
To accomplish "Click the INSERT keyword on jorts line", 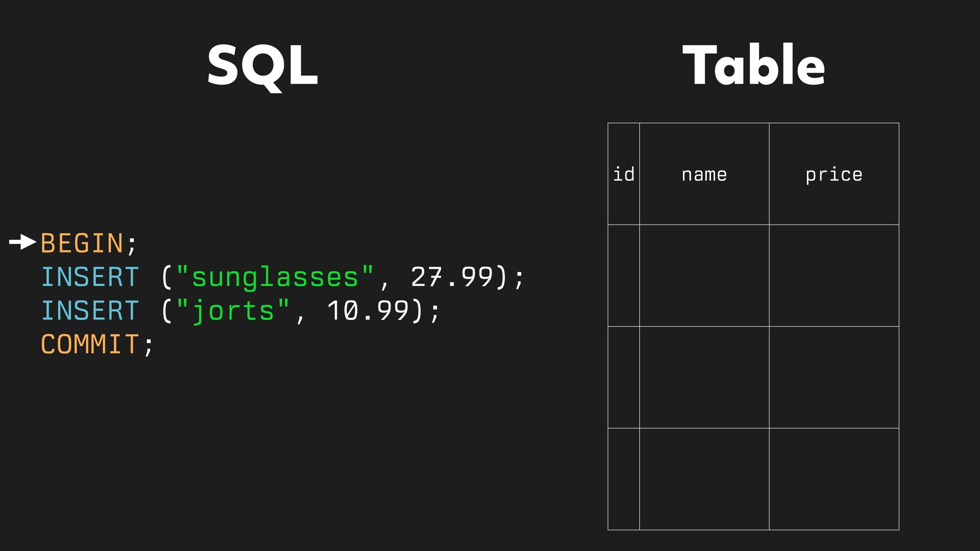I will [90, 311].
